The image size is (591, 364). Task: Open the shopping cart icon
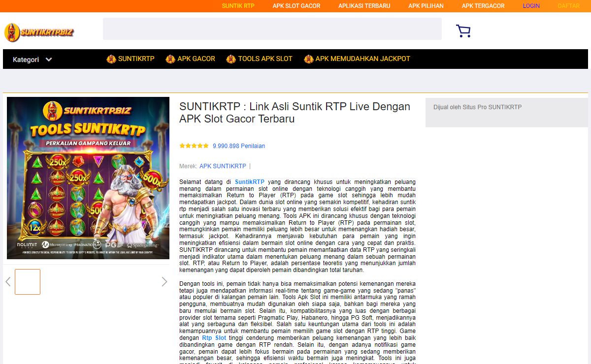(x=463, y=31)
